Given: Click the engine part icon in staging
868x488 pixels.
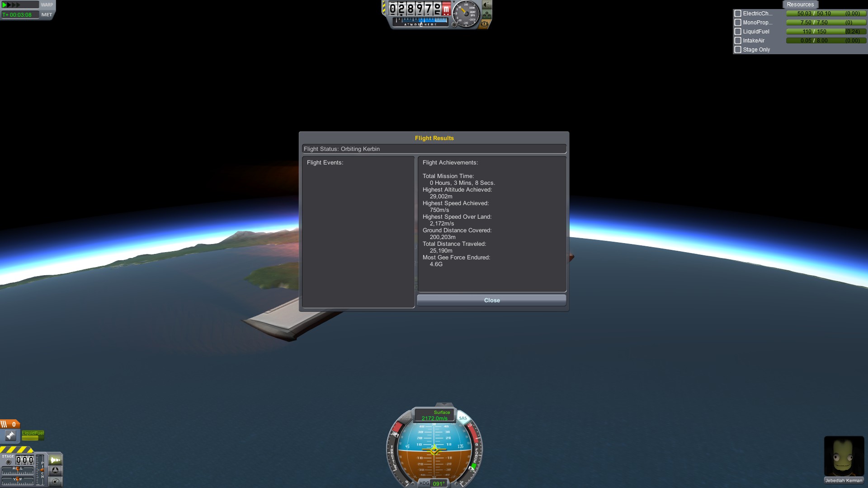Looking at the screenshot, I should click(x=10, y=436).
